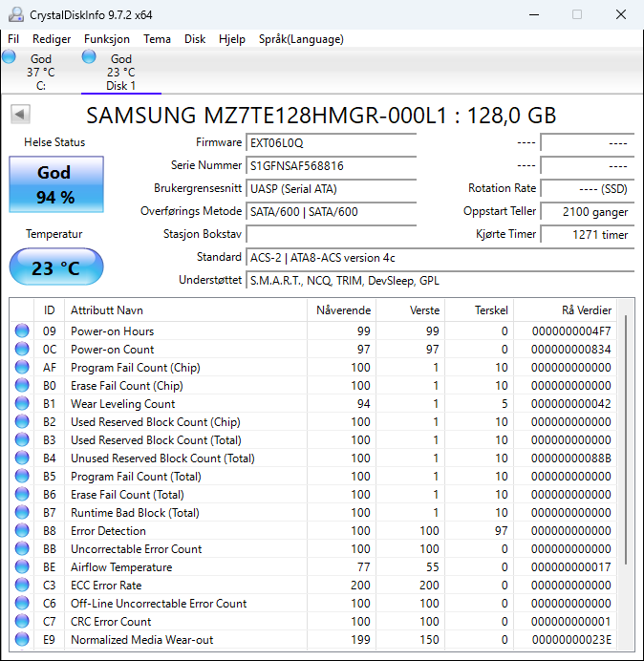Click status orb of Runtime Bad Block row
The height and width of the screenshot is (661, 644).
[22, 512]
